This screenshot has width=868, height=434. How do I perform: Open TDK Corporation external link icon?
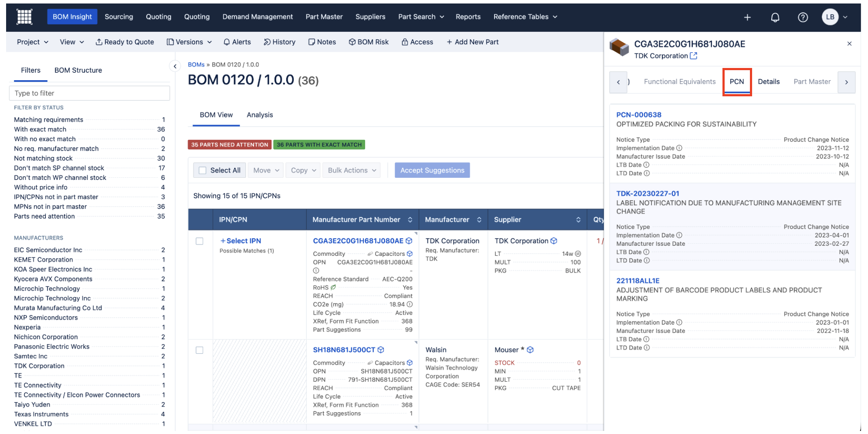pyautogui.click(x=693, y=56)
